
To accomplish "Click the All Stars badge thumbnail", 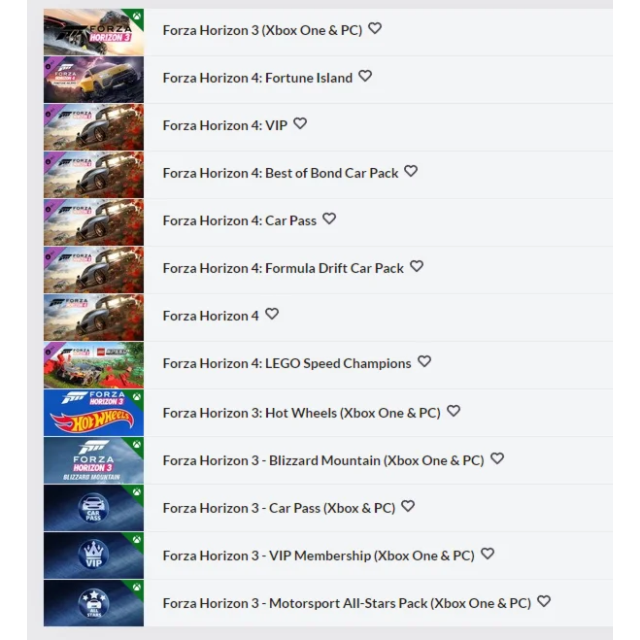I will [93, 603].
